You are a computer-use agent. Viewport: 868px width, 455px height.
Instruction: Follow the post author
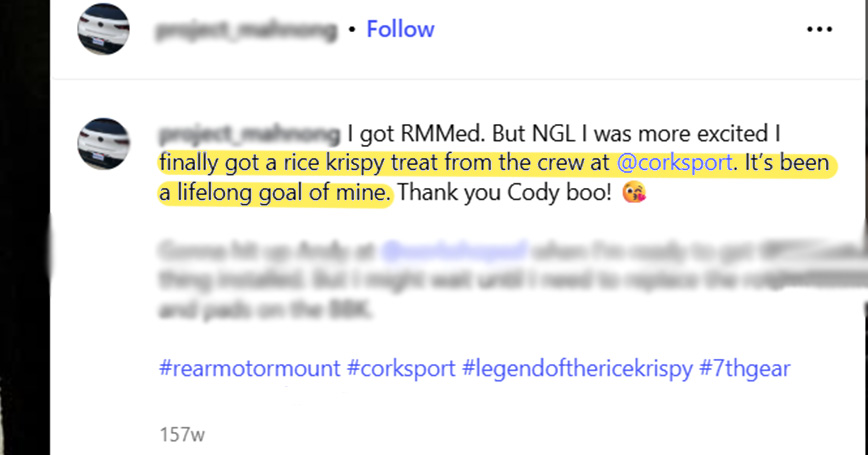[x=400, y=30]
